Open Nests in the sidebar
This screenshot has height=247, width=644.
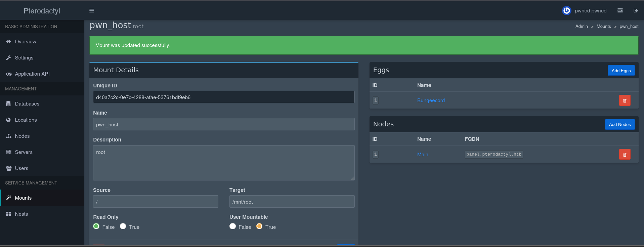42,214
